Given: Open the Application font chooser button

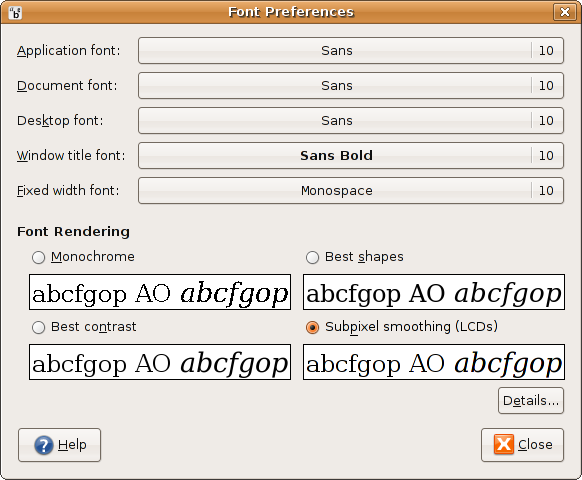Looking at the screenshot, I should (351, 50).
